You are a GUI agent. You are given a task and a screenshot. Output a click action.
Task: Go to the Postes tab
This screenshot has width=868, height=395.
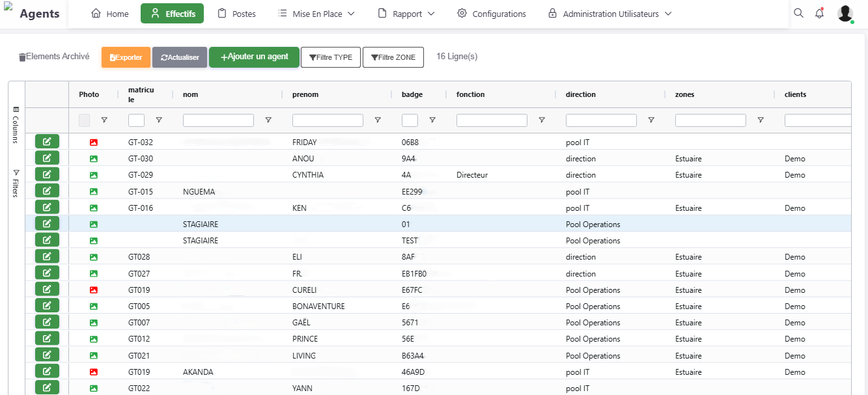(236, 14)
